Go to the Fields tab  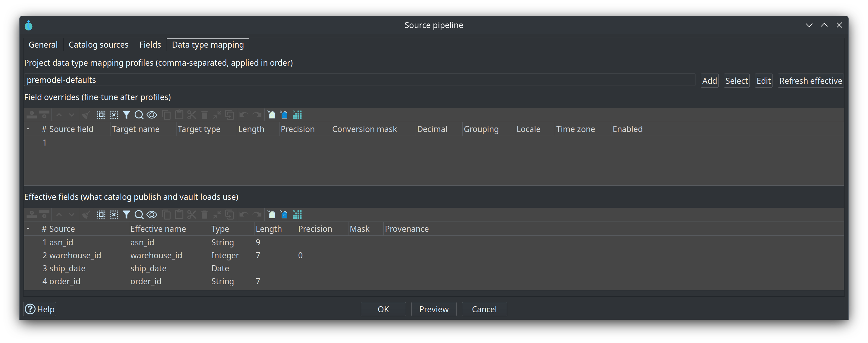(x=150, y=45)
